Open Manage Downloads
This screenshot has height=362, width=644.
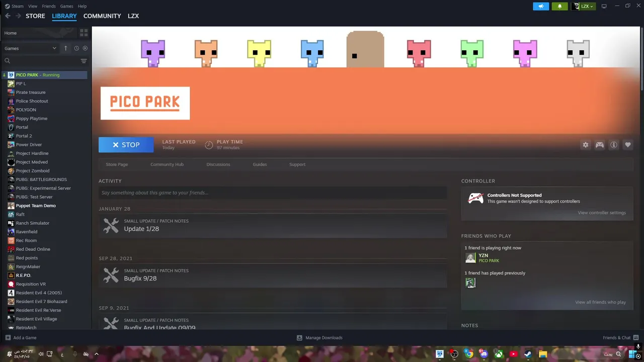(319, 338)
